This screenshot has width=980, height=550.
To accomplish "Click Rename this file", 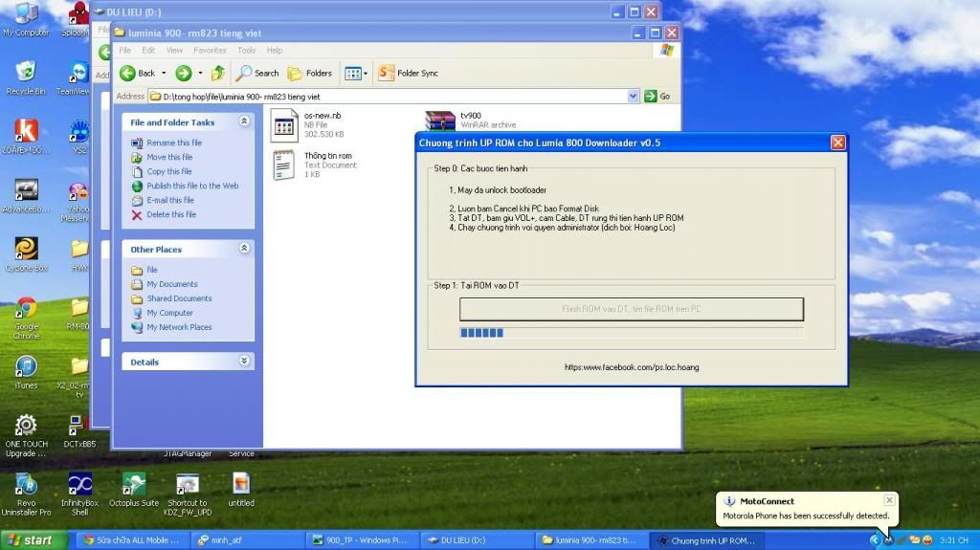I will tap(174, 143).
